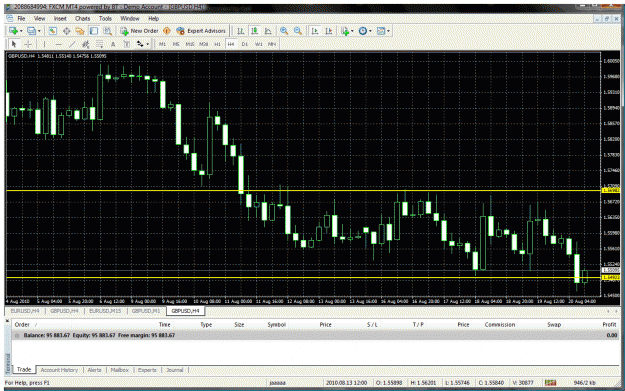Expand the New Chart dropdown arrow

21,31
